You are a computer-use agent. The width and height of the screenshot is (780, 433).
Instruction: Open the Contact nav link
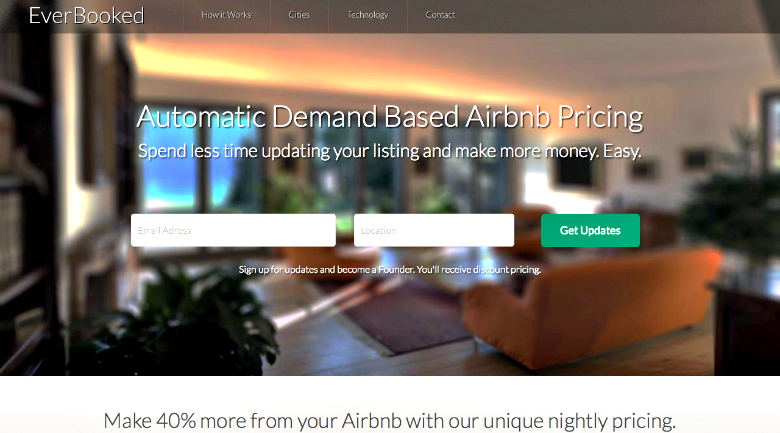point(440,15)
